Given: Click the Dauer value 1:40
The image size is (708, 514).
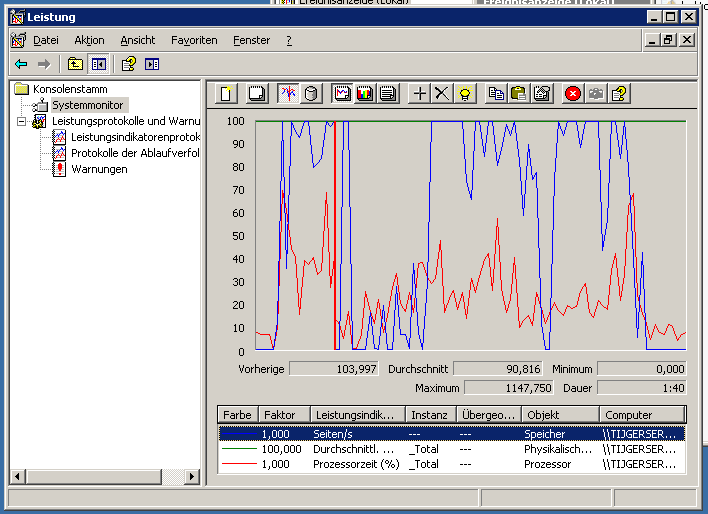Looking at the screenshot, I should click(642, 388).
